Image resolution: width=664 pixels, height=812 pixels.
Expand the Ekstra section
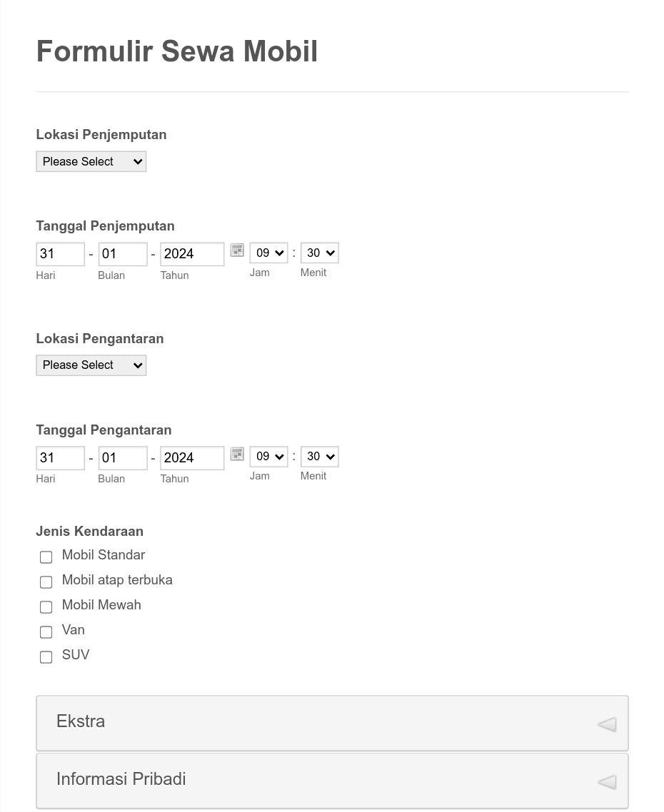332,722
